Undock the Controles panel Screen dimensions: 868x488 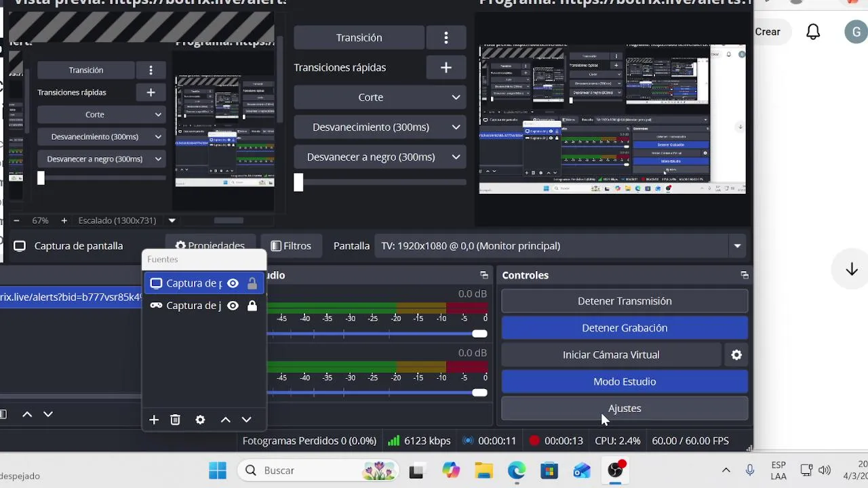click(745, 275)
